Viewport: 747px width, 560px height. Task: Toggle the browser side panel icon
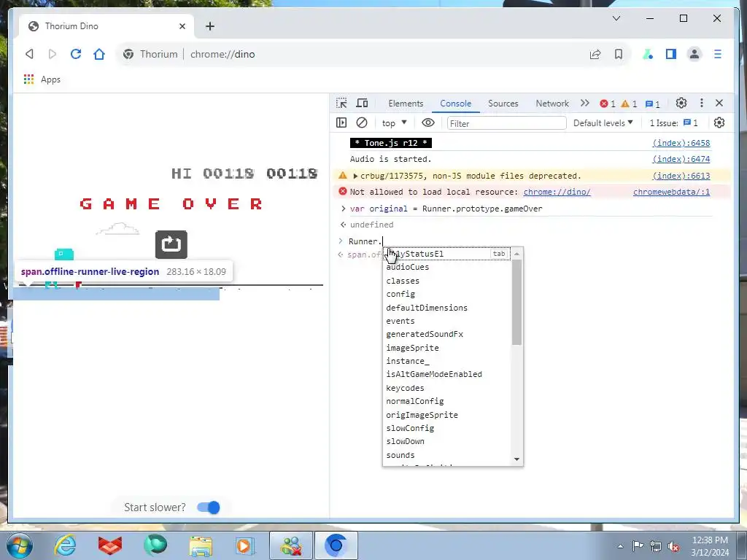671,54
